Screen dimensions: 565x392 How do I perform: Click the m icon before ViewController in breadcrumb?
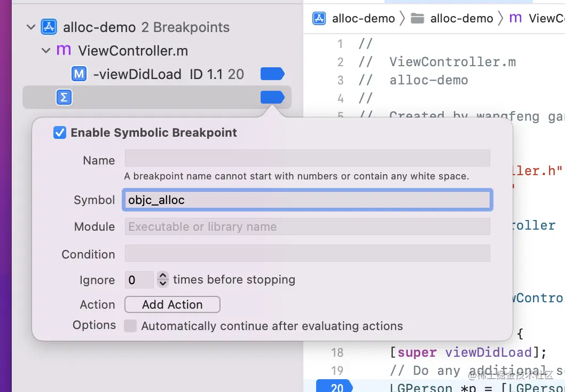coord(515,18)
